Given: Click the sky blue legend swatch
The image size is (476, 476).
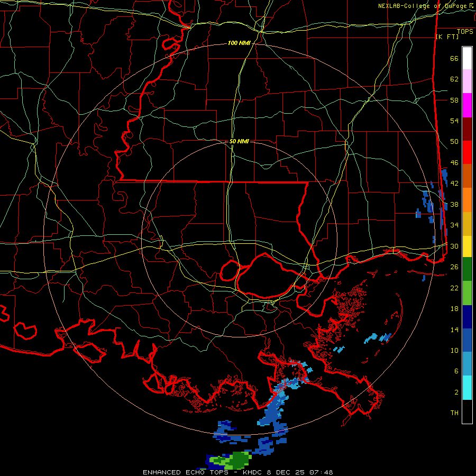Looking at the screenshot, I should pyautogui.click(x=467, y=364).
